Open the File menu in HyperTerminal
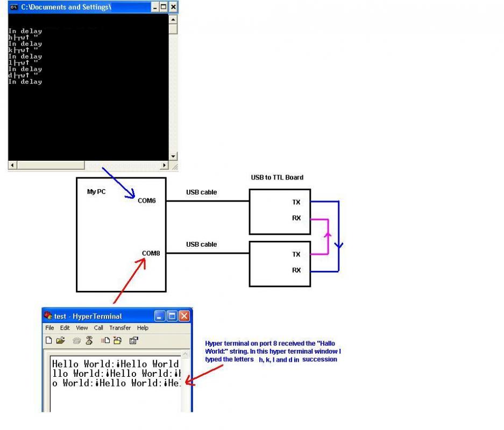Screen dimensions: 504x430 (x=49, y=327)
